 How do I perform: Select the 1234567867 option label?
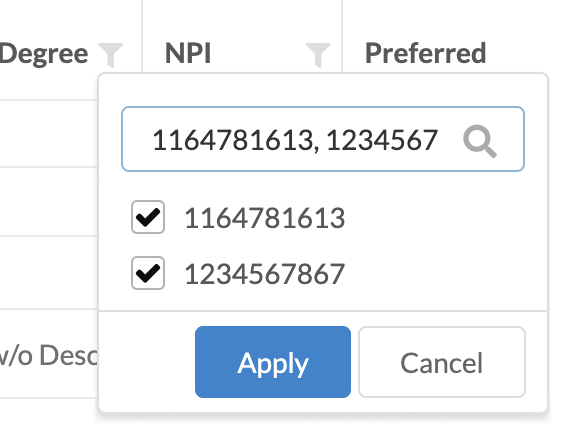point(264,274)
